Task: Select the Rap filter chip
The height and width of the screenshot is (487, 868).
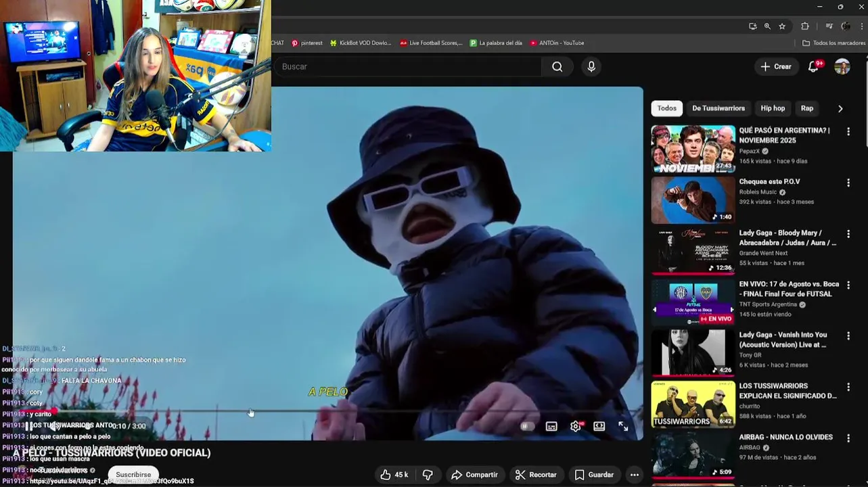Action: [807, 108]
